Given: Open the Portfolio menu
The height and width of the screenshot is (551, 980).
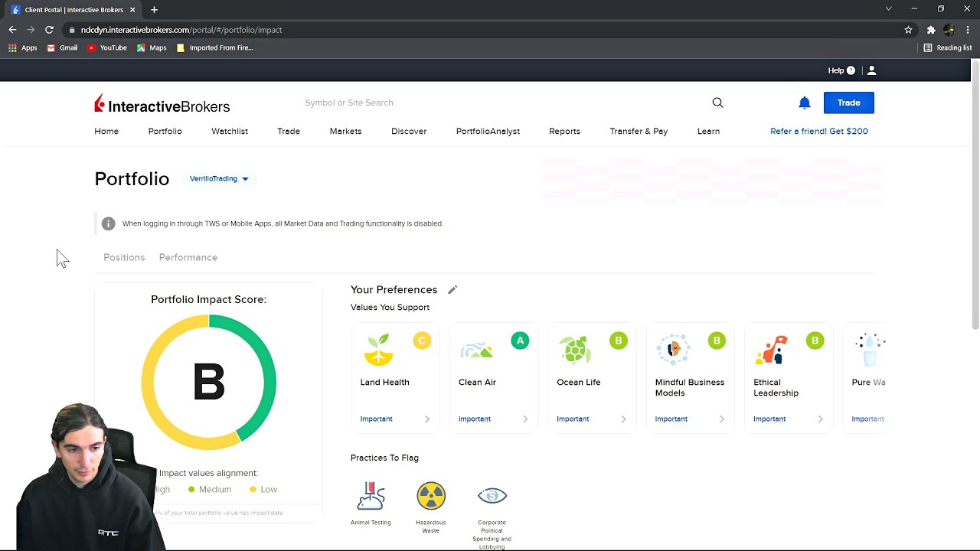Looking at the screenshot, I should (x=165, y=131).
